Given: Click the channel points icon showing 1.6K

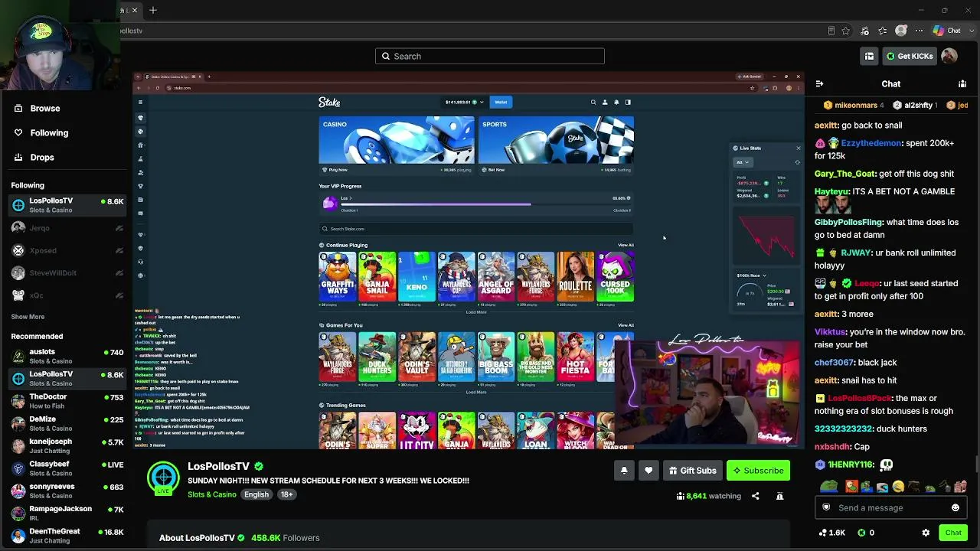Looking at the screenshot, I should [x=831, y=533].
